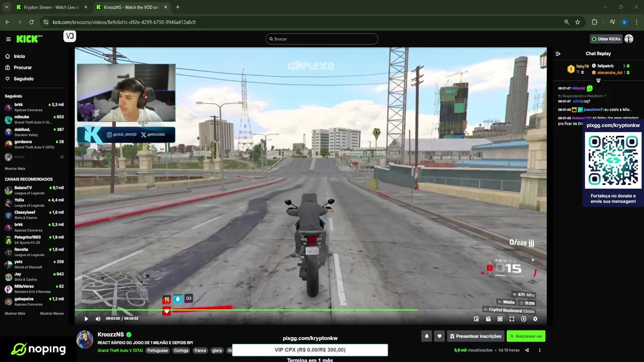Click the VIP CPX donation goal bar

tap(310, 350)
